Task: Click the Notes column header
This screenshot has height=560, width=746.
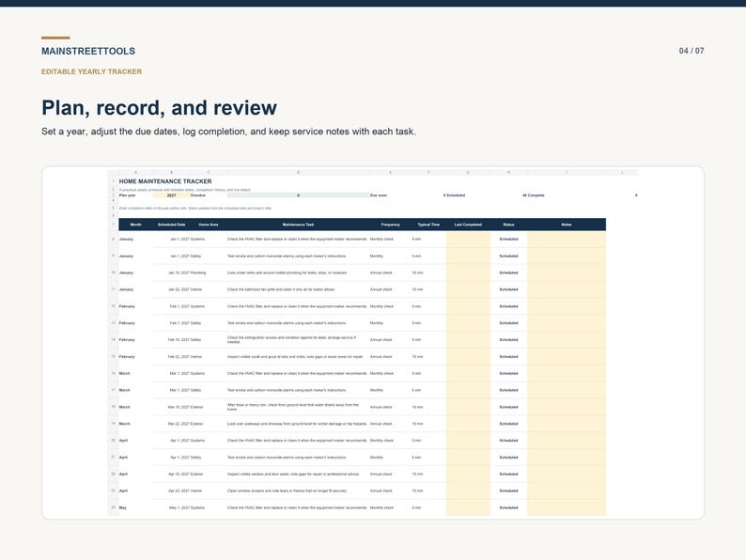Action: point(567,225)
